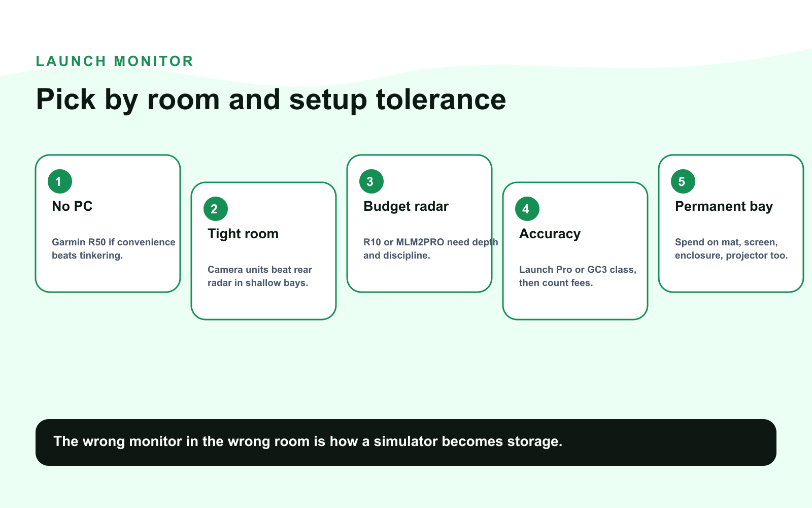
Task: Click 'R10 or MLM2PRO need depth' description
Action: coord(431,249)
